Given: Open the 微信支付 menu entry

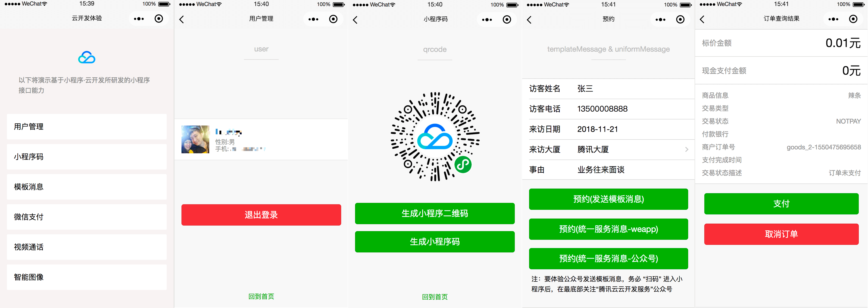Looking at the screenshot, I should pos(87,217).
